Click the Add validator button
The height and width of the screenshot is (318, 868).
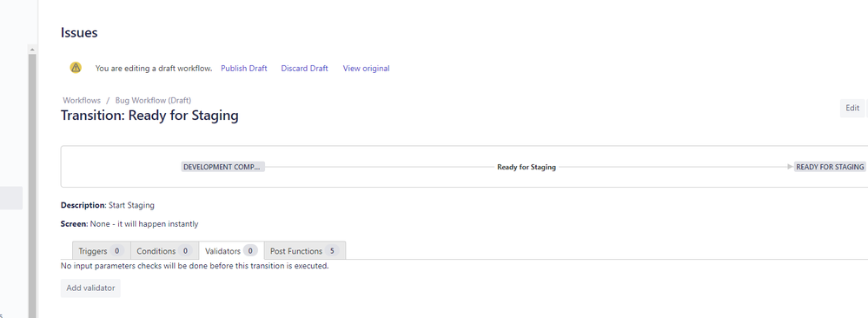click(90, 288)
